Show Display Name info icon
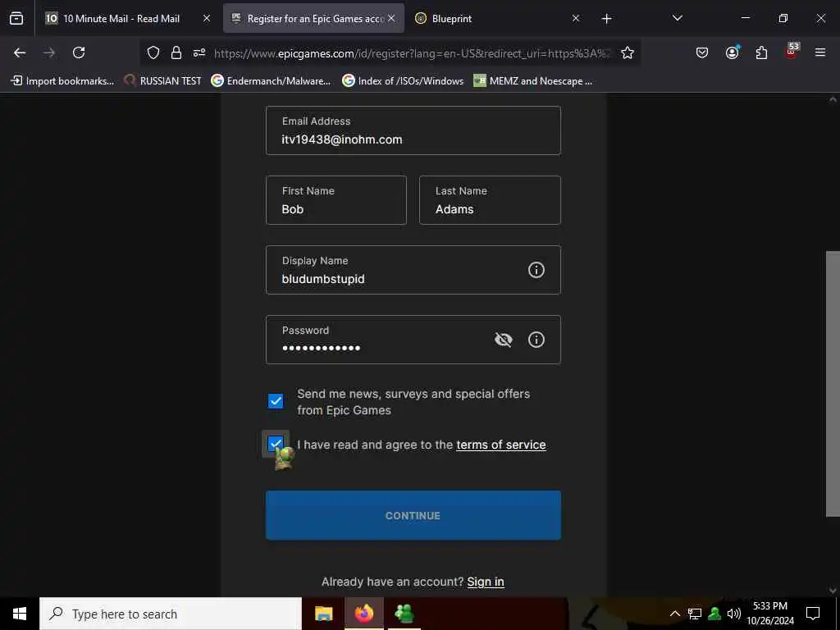The height and width of the screenshot is (630, 840). pyautogui.click(x=536, y=270)
